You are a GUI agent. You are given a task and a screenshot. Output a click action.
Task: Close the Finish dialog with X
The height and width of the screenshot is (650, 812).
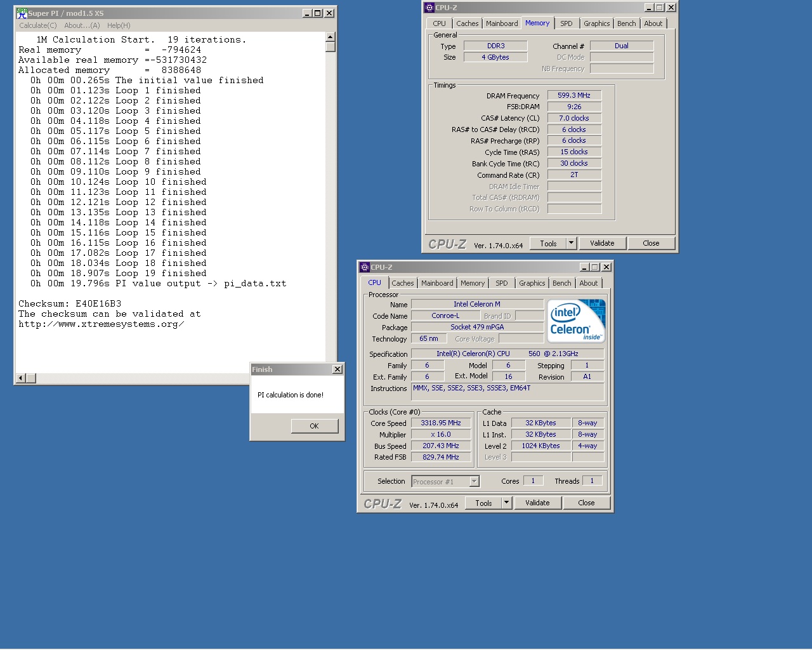tap(337, 369)
